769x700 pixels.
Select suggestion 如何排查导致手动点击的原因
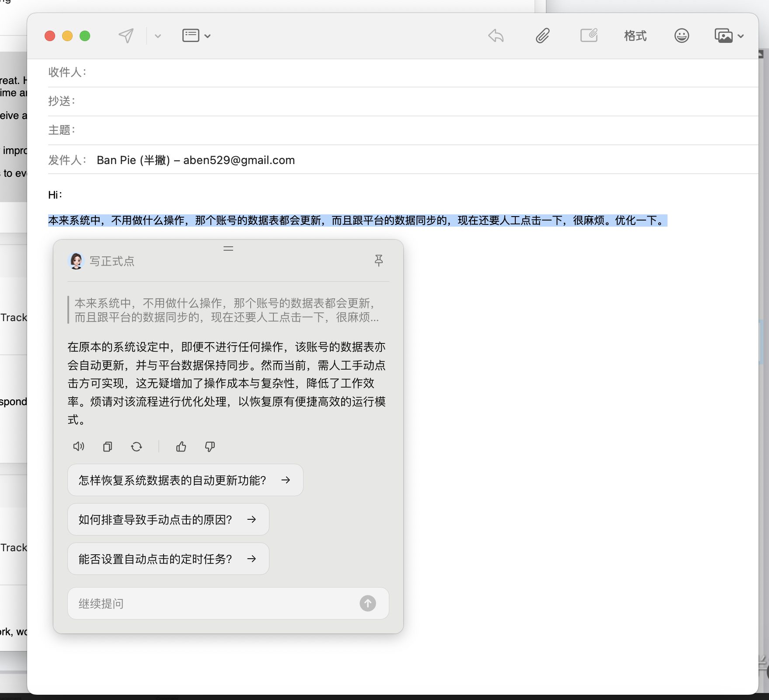[x=168, y=519]
